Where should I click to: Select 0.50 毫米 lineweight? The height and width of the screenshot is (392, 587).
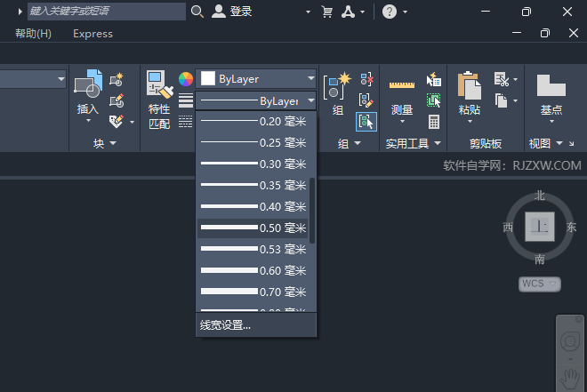[x=253, y=228]
